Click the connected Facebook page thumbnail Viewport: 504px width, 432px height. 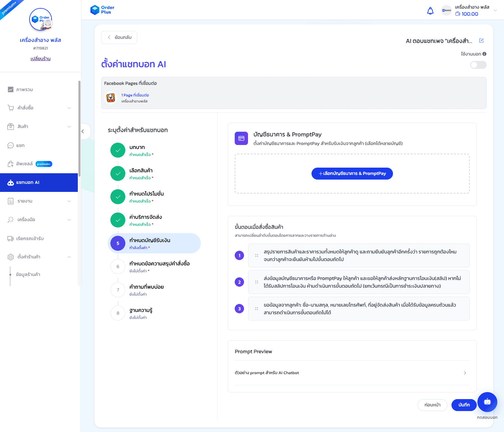point(111,97)
